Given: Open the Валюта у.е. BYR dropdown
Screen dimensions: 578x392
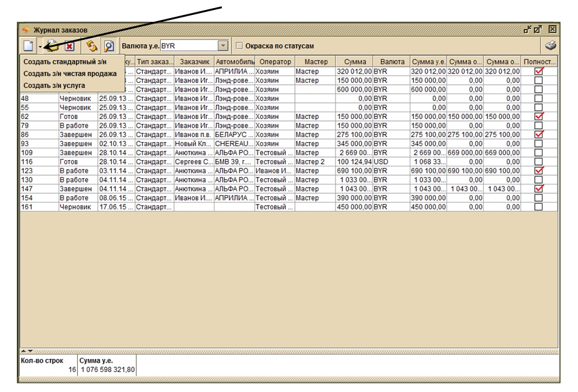Looking at the screenshot, I should [223, 45].
